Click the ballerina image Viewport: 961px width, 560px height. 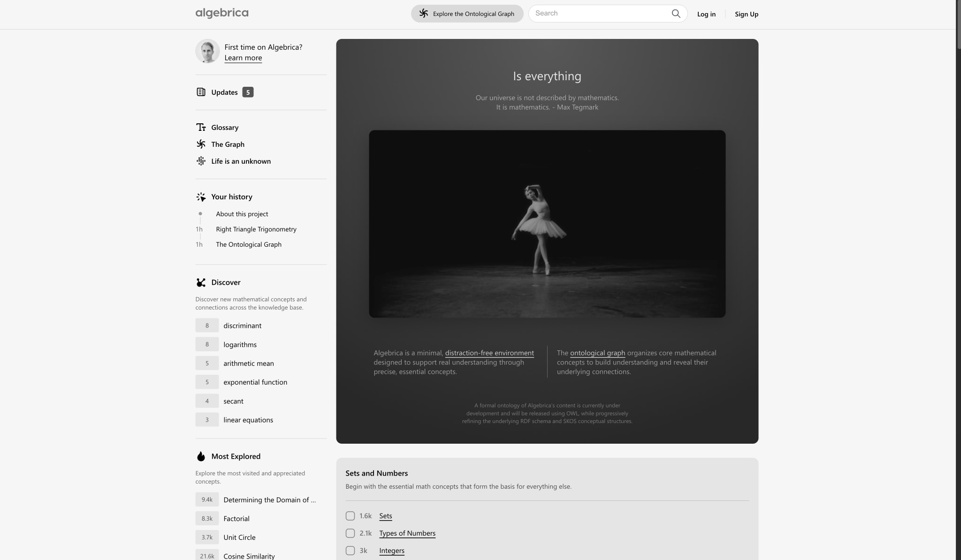(547, 224)
